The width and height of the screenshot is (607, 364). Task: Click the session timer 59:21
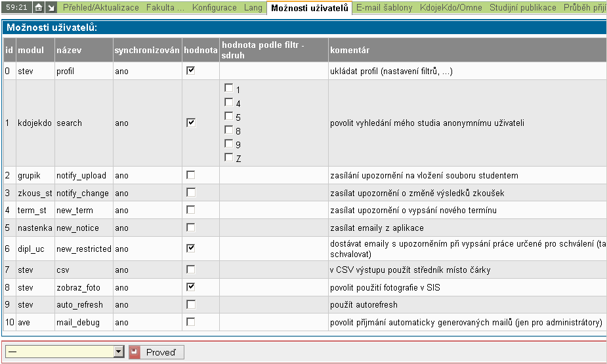[x=16, y=7]
